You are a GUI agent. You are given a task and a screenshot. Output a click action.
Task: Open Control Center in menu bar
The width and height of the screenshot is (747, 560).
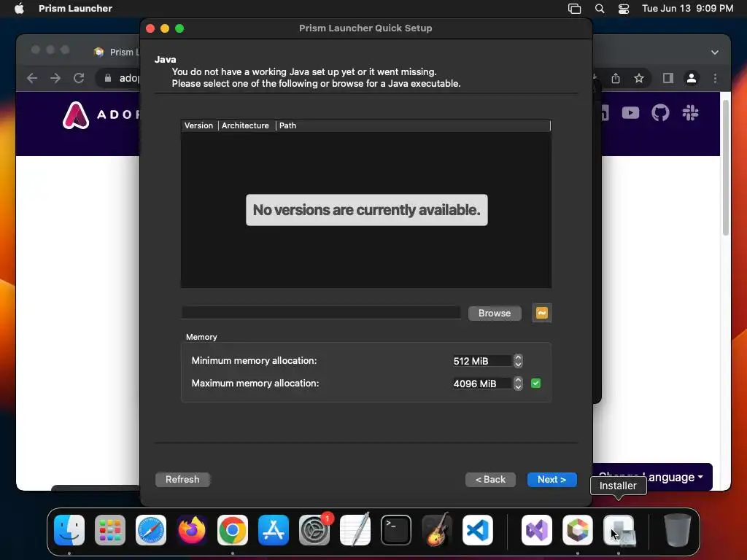pyautogui.click(x=624, y=9)
